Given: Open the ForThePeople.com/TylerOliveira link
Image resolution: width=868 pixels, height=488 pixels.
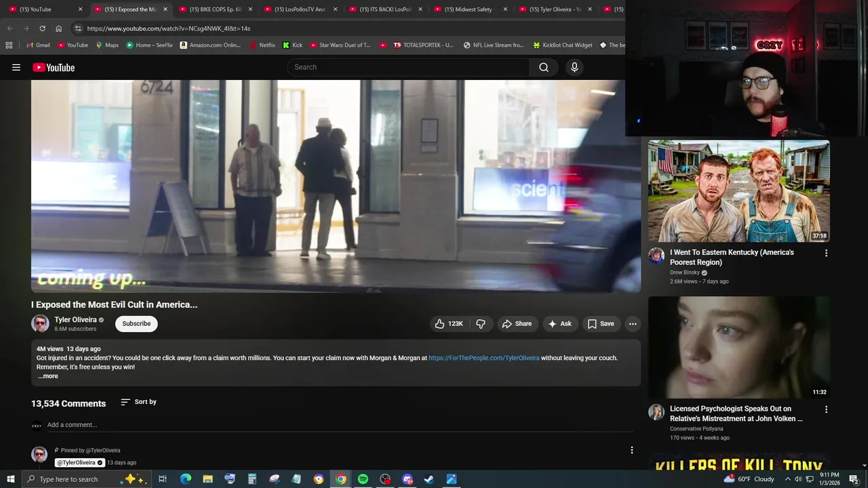Looking at the screenshot, I should pos(484,358).
